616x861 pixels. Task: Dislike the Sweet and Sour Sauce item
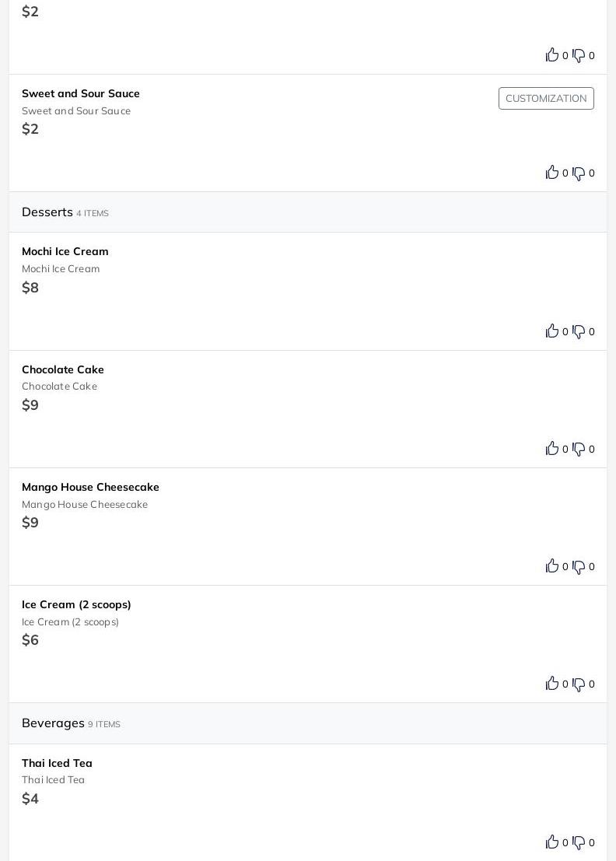point(579,173)
